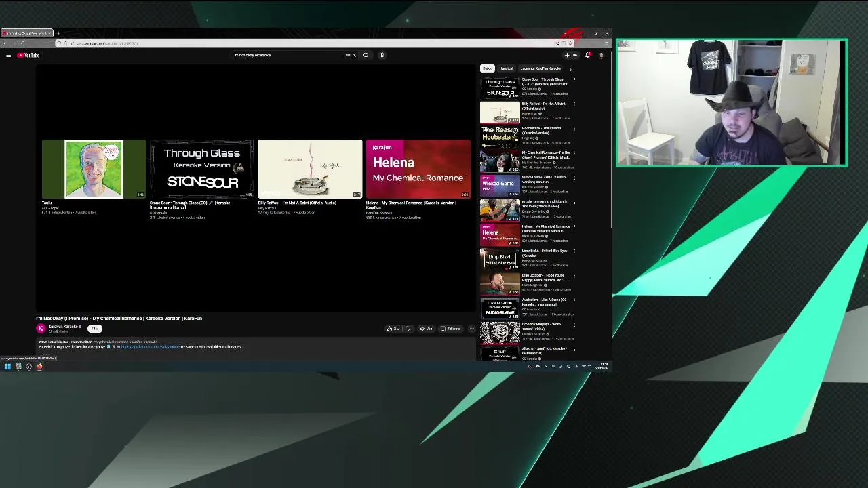Open options for Helena sidebar video

[574, 227]
